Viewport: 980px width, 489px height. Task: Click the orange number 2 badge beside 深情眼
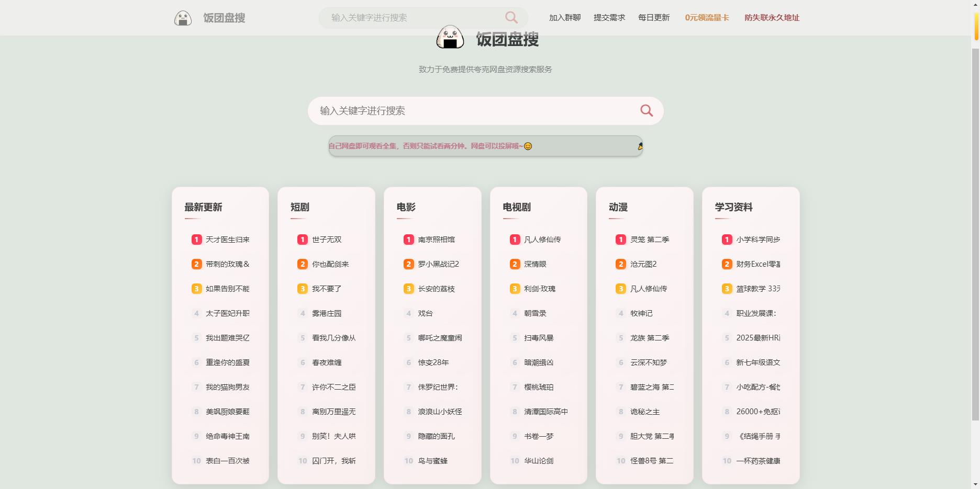pos(514,264)
